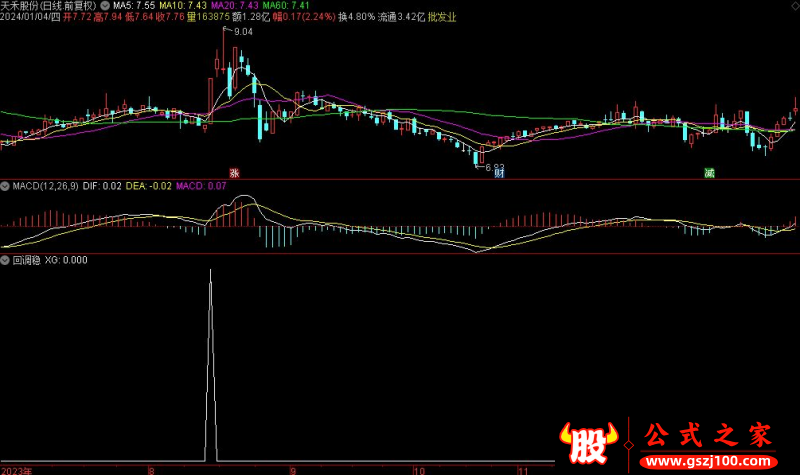Click the MA60: 7.41 green label
Screen dimensions: 800x475
286,6
